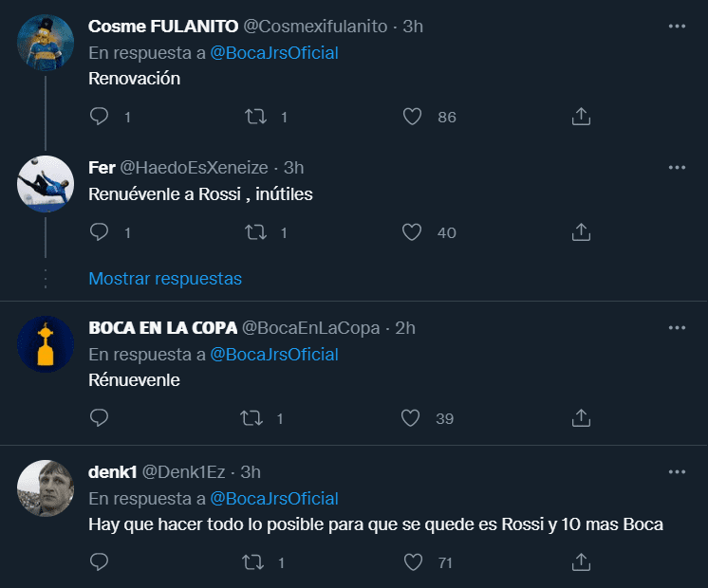
Task: Open more options on BOCA EN LA COPA's tweet
Action: (677, 328)
